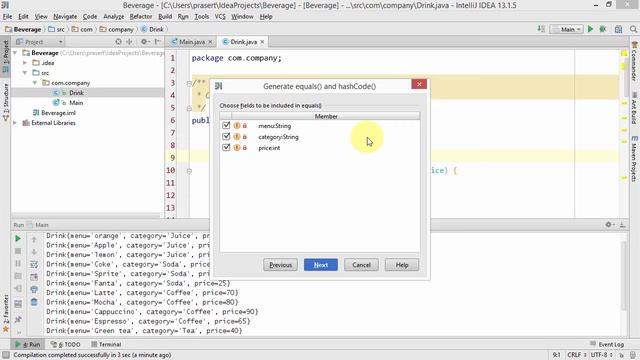Toggle soft wraps in the Run console
Screen dimensions: 640x360
coord(34,264)
